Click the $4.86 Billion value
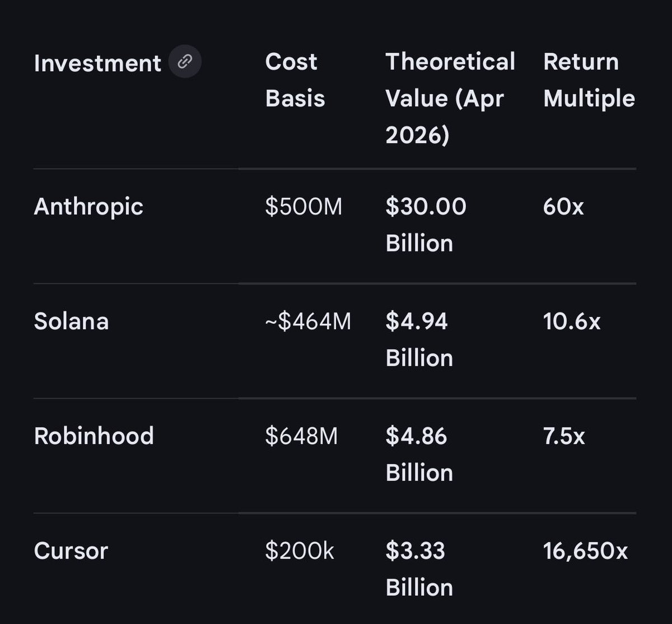 click(x=419, y=454)
